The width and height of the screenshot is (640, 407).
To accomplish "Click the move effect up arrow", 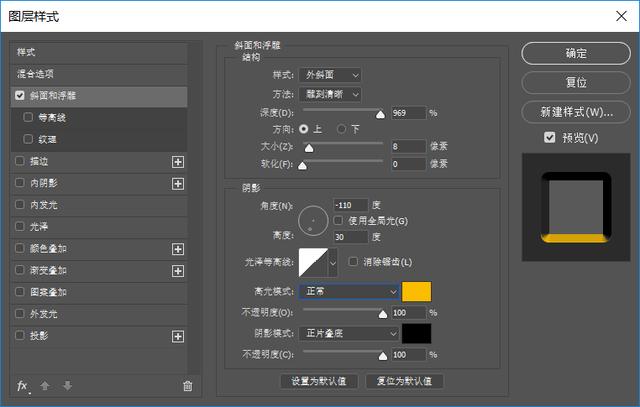I will pyautogui.click(x=45, y=386).
